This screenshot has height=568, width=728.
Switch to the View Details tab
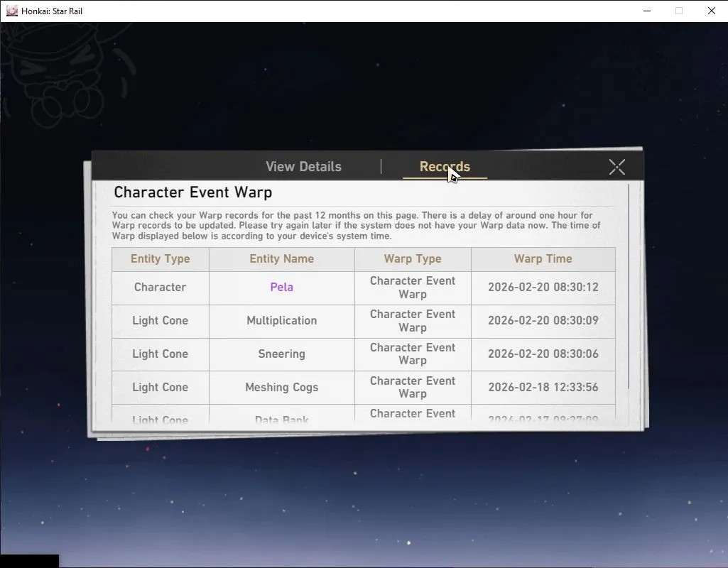point(304,167)
